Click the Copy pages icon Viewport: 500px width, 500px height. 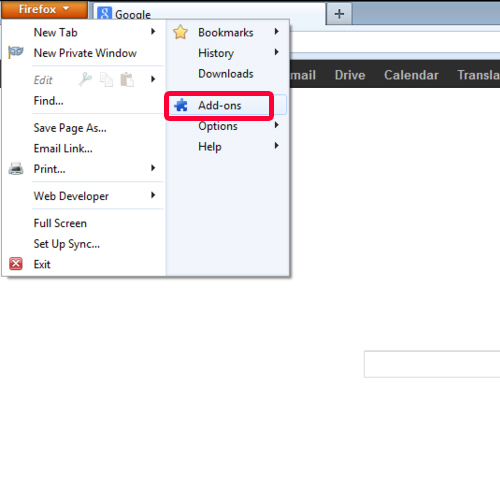106,79
